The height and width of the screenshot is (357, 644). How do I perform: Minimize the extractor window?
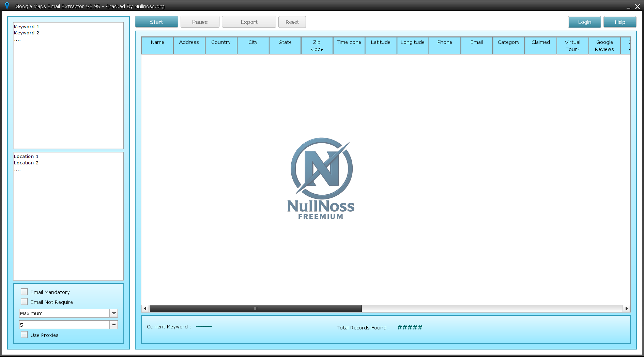point(628,6)
